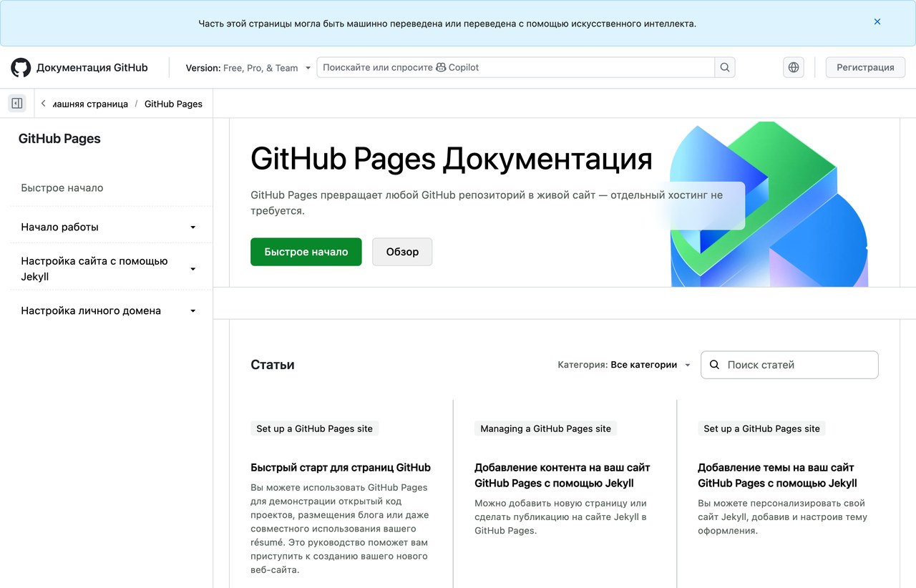Click the magnifier icon in Поиск статей
The height and width of the screenshot is (588, 916).
pyautogui.click(x=714, y=365)
